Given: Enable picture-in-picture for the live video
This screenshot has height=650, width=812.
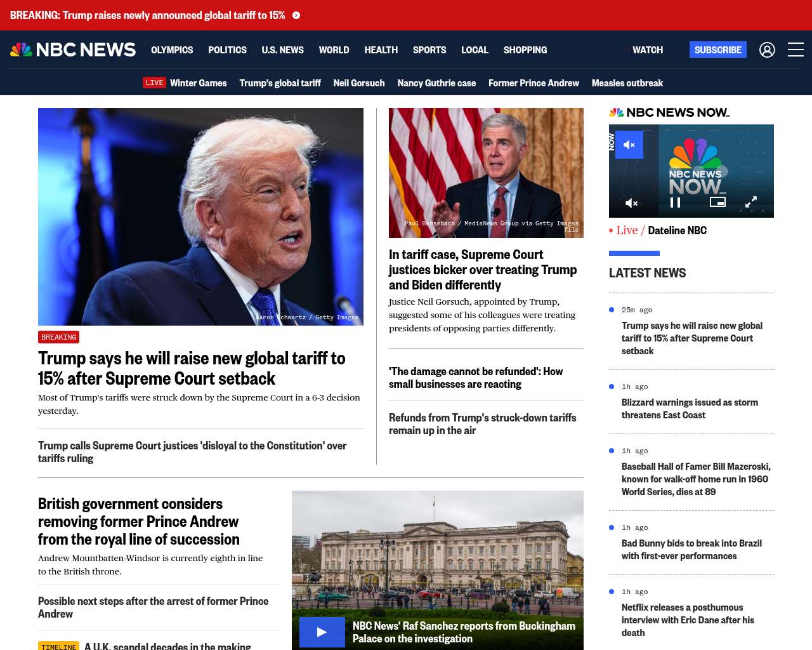Looking at the screenshot, I should click(717, 202).
